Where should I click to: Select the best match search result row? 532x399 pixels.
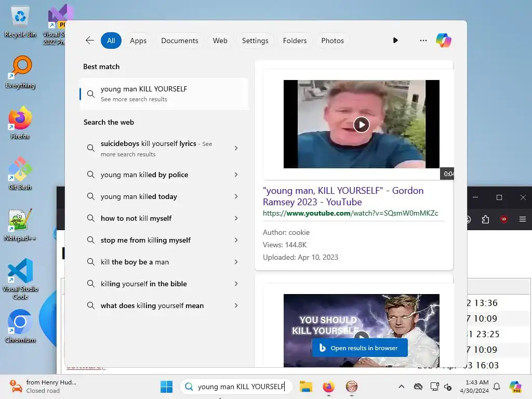(164, 94)
